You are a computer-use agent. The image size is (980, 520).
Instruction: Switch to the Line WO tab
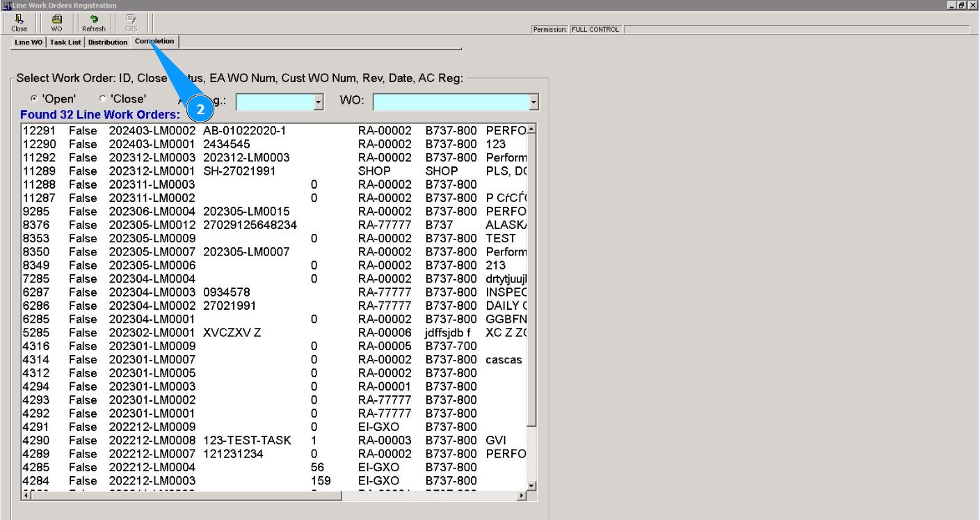point(29,42)
